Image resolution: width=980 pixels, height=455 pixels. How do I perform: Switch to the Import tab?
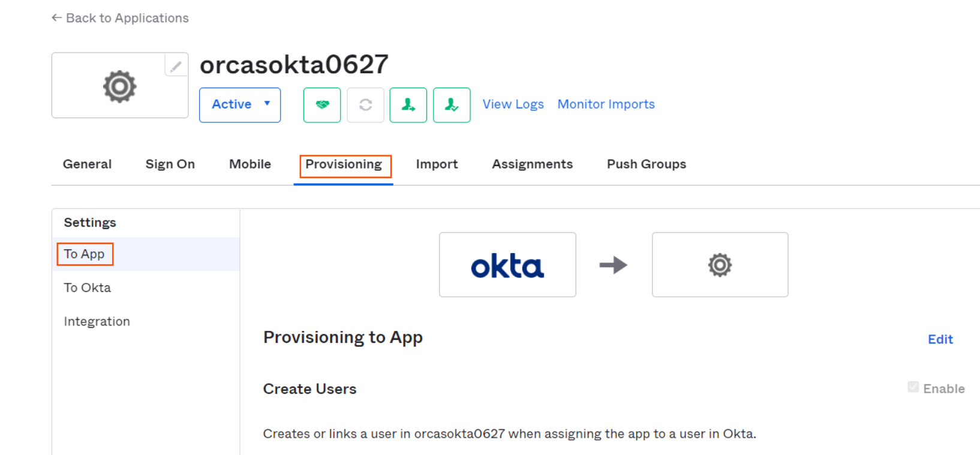(x=437, y=164)
